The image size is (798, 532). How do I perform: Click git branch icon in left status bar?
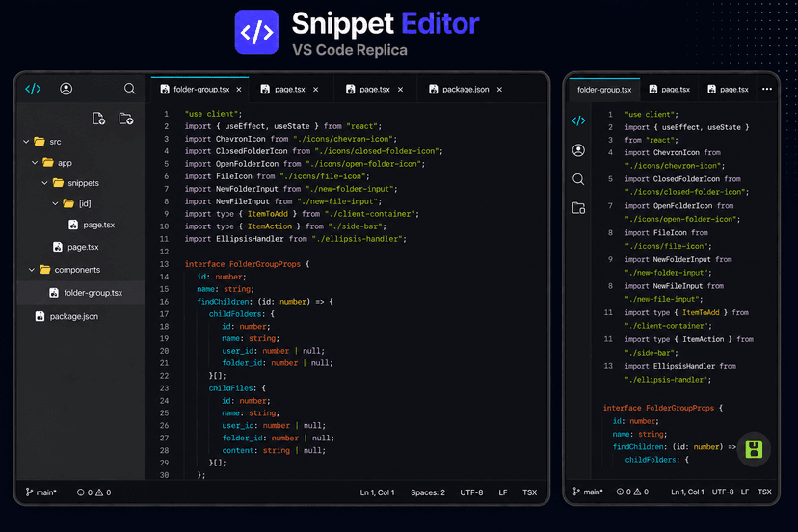pyautogui.click(x=29, y=492)
